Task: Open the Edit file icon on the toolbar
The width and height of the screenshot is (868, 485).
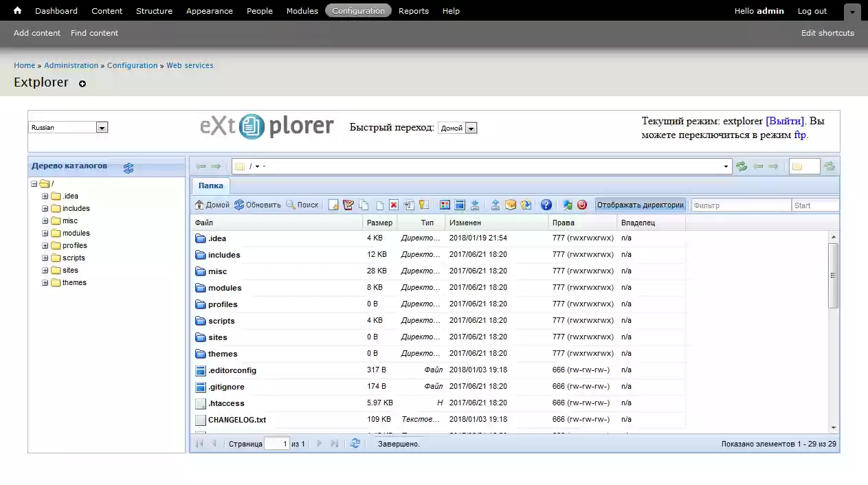Action: point(348,204)
